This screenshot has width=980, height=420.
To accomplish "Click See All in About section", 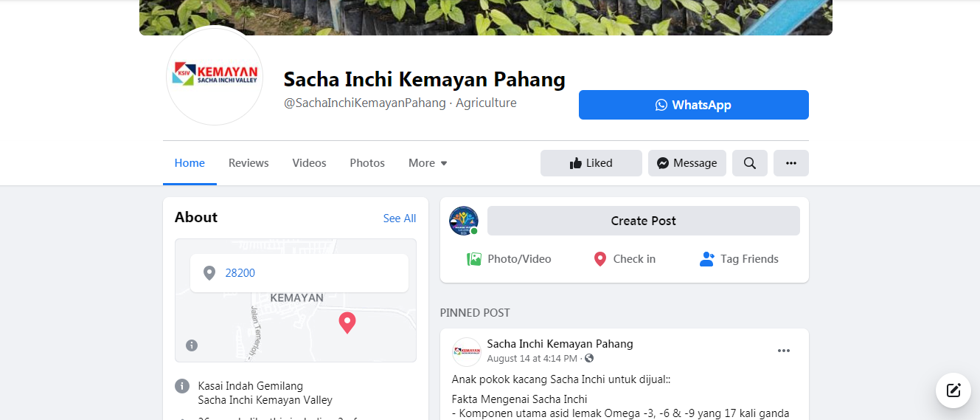I will (x=400, y=218).
